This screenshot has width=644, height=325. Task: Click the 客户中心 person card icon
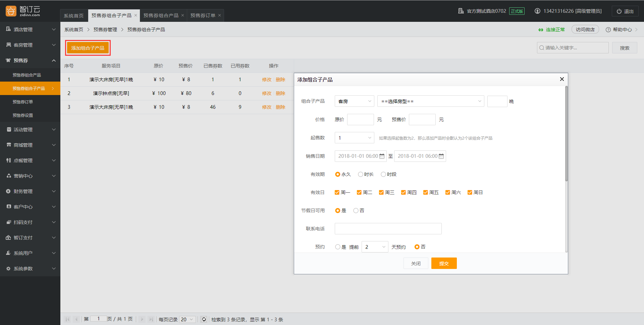pyautogui.click(x=9, y=206)
